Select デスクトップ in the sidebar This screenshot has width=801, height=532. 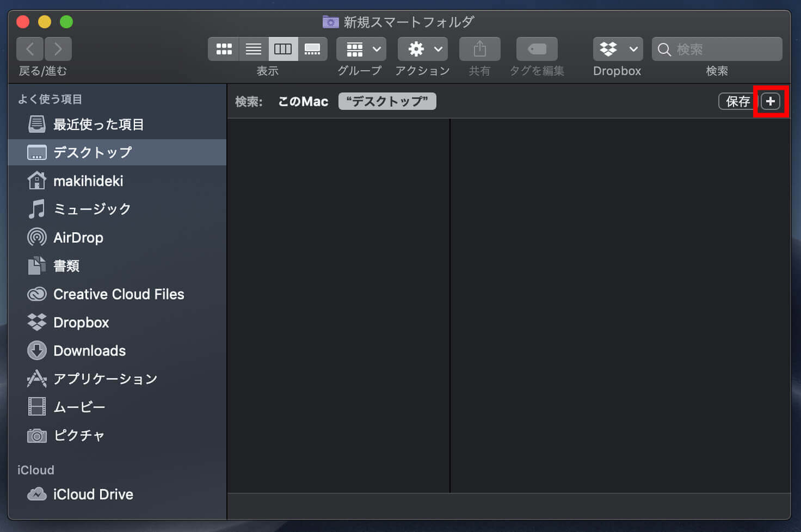[x=117, y=152]
